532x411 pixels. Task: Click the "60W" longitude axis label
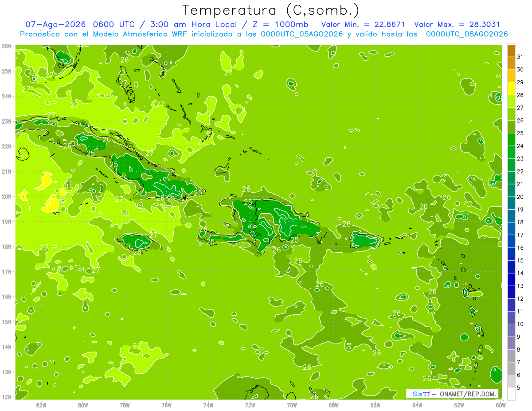click(501, 405)
